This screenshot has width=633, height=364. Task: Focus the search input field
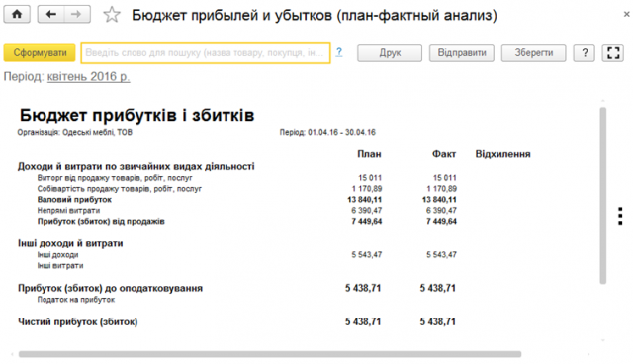coord(206,52)
